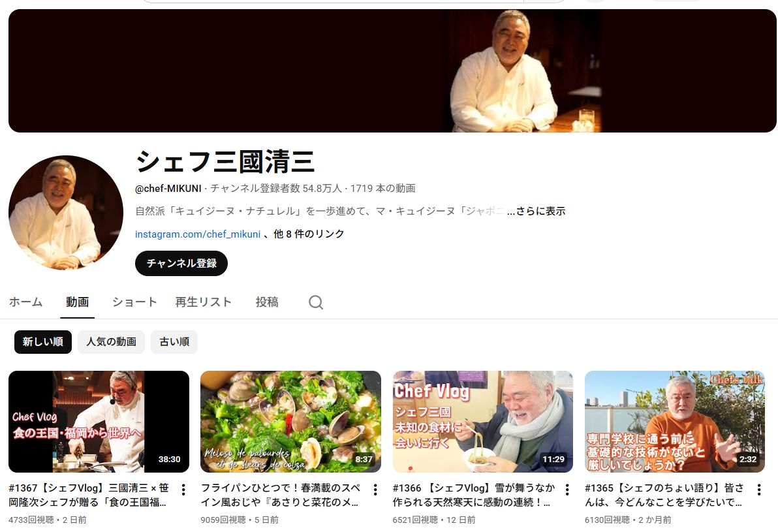The width and height of the screenshot is (778, 532).
Task: Switch to the ホーム tab
Action: [26, 302]
